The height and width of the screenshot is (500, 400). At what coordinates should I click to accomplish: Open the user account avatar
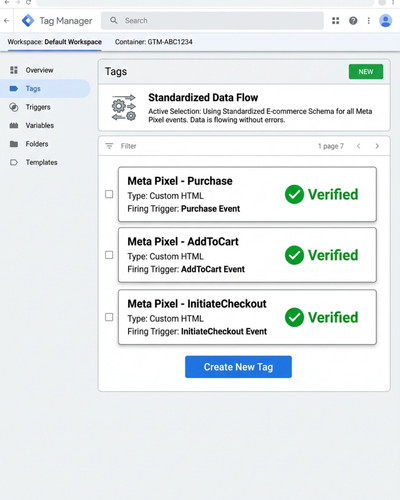click(386, 21)
